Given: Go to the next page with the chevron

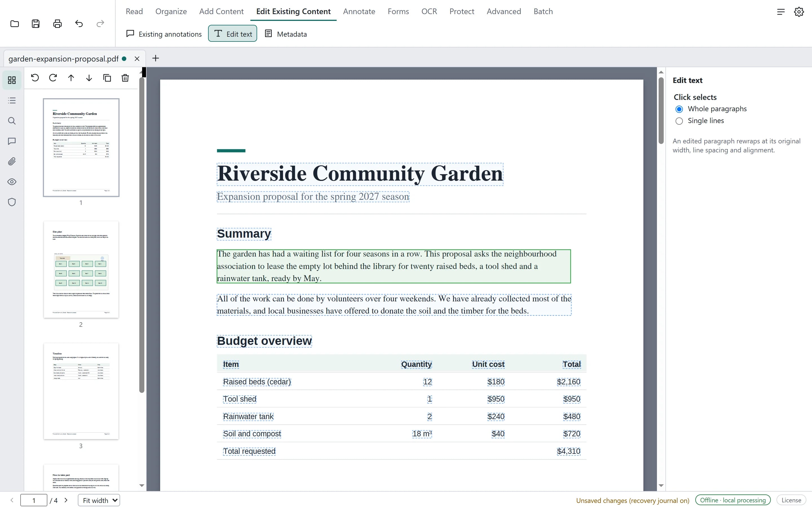Looking at the screenshot, I should 66,500.
